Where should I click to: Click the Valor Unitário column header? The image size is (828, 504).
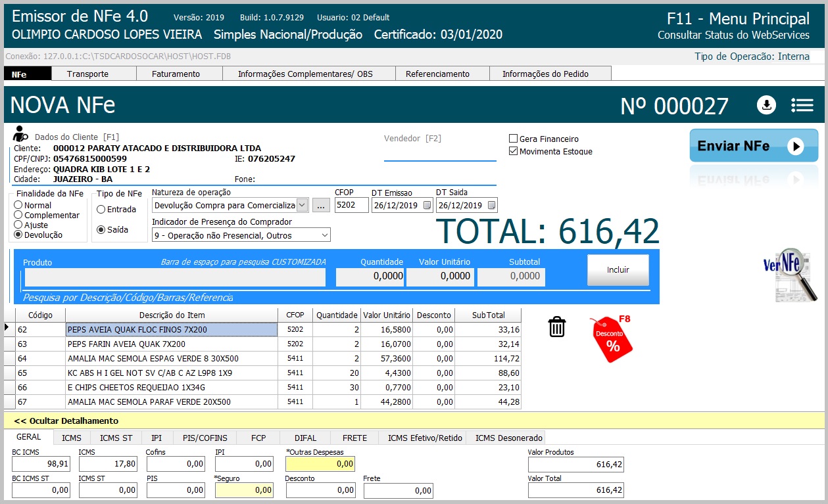tap(387, 315)
